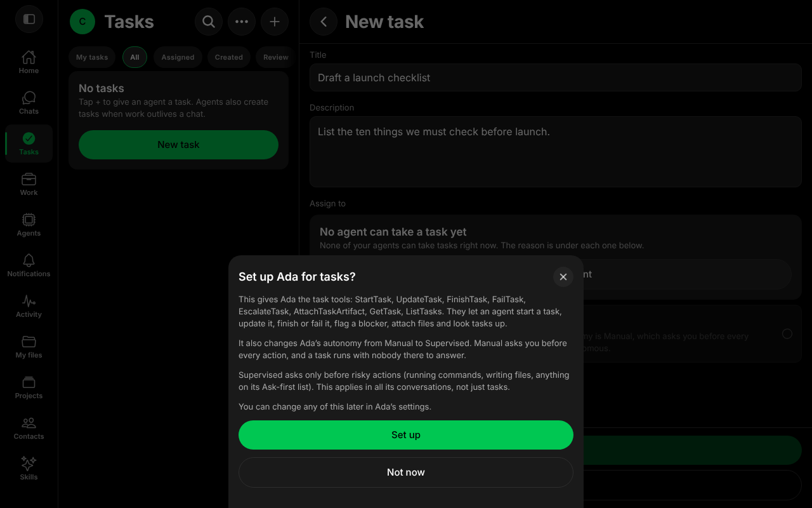
Task: Open the Activity section
Action: [x=29, y=306]
